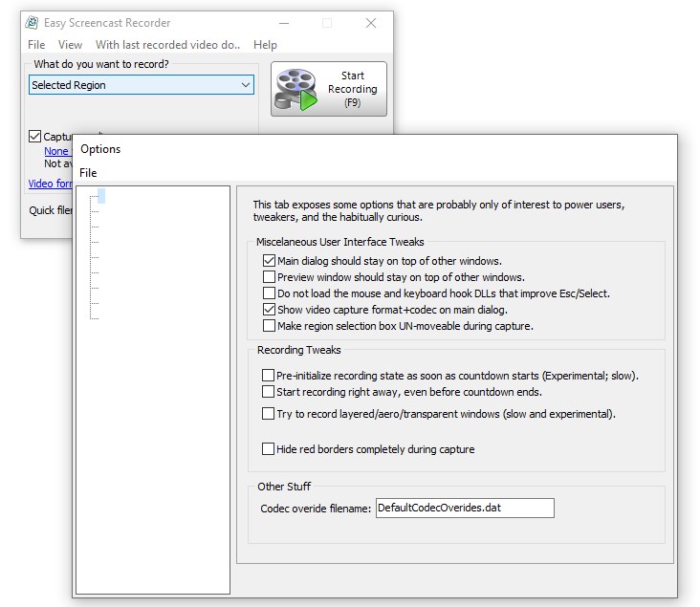This screenshot has height=607, width=700.
Task: Toggle the Capture checkbox in main window
Action: click(34, 136)
